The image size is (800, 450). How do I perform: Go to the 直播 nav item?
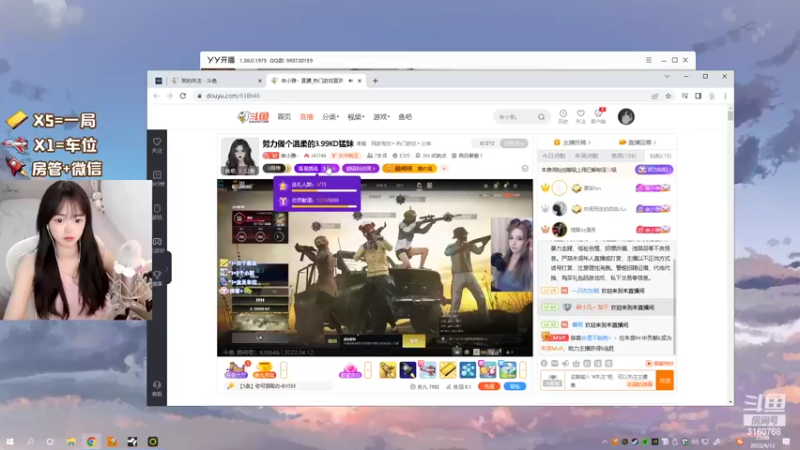coord(307,117)
